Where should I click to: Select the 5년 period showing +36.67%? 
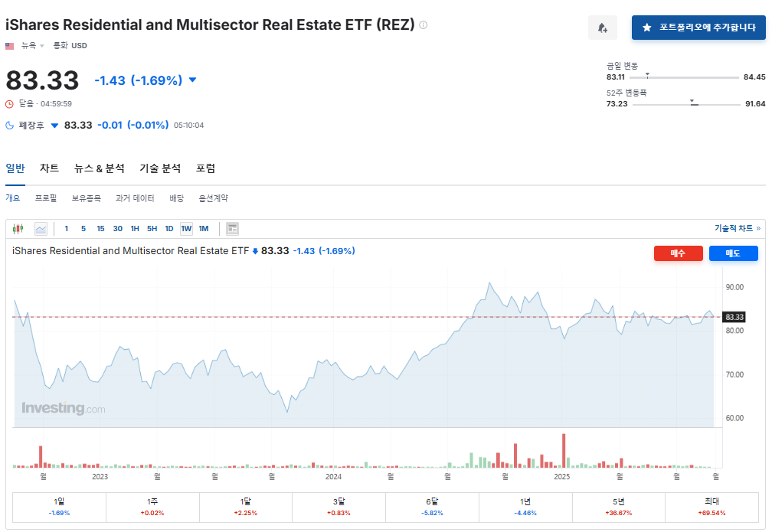pyautogui.click(x=618, y=507)
